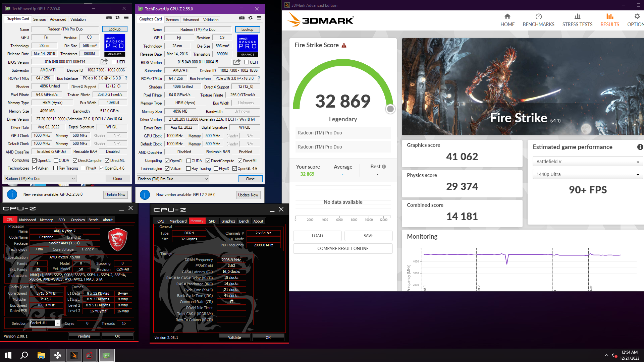Image resolution: width=644 pixels, height=362 pixels.
Task: Click refresh icon in right GPU-Z window
Action: [x=251, y=18]
